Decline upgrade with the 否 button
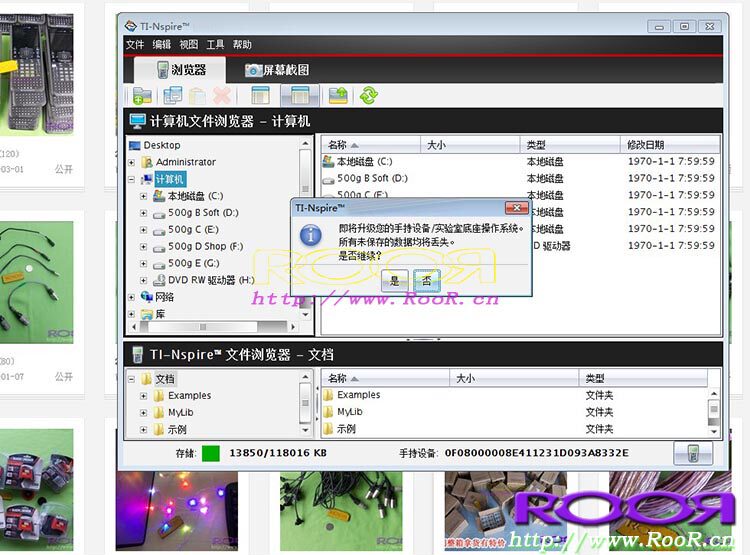 [x=426, y=281]
